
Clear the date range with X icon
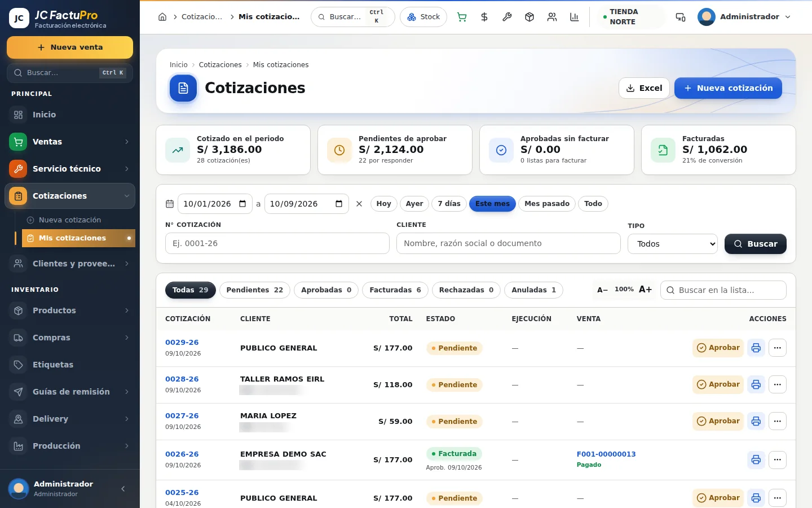tap(359, 204)
